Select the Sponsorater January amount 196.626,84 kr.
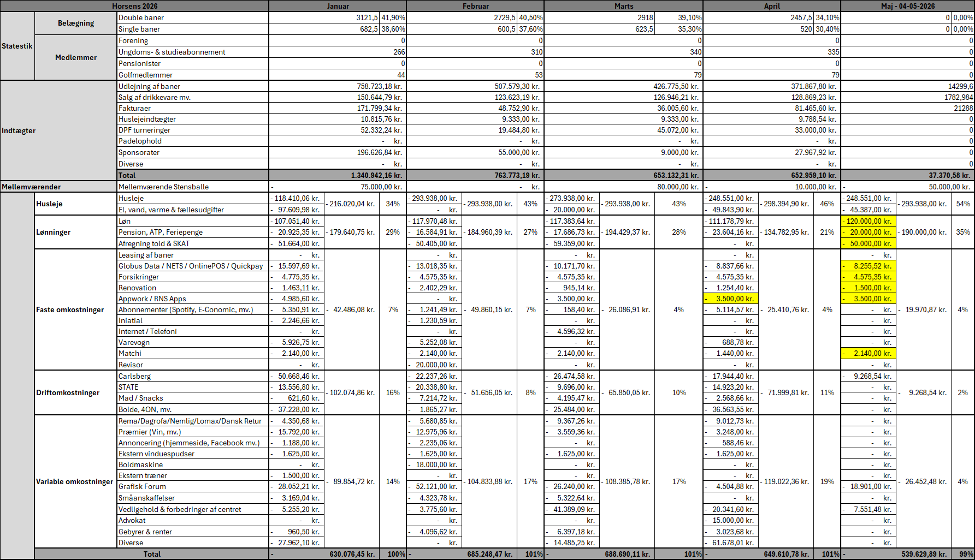The height and width of the screenshot is (560, 975). click(x=338, y=152)
